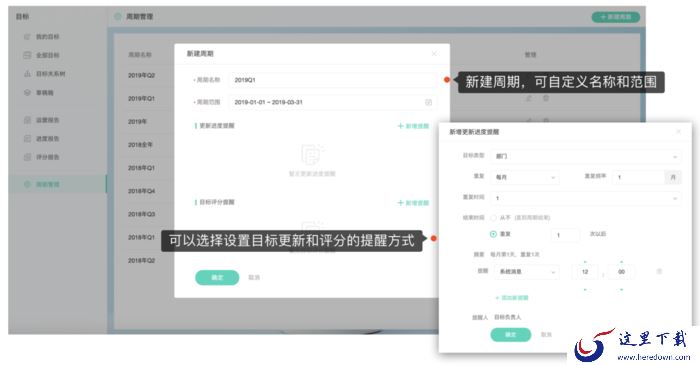Screen dimensions: 700x365
Task: Select the 2018年Q3 period row
Action: click(x=142, y=214)
